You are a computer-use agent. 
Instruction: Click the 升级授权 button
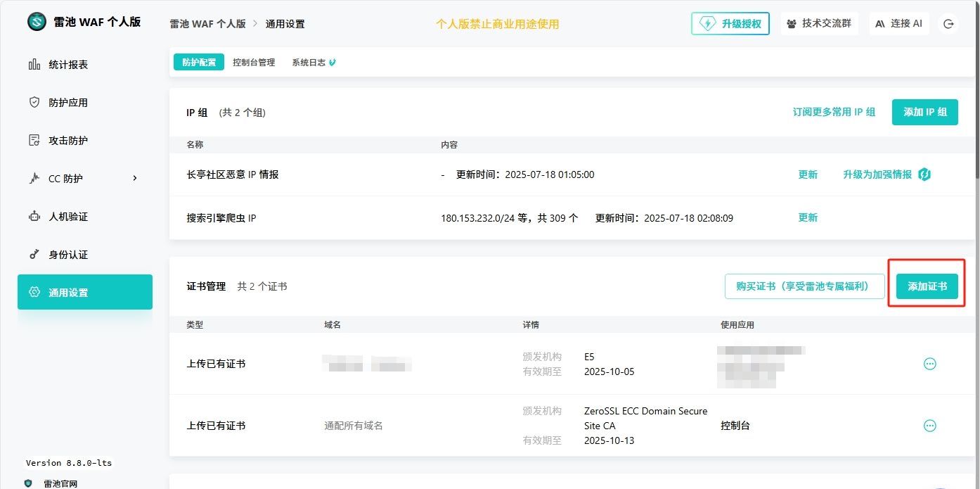(x=730, y=24)
